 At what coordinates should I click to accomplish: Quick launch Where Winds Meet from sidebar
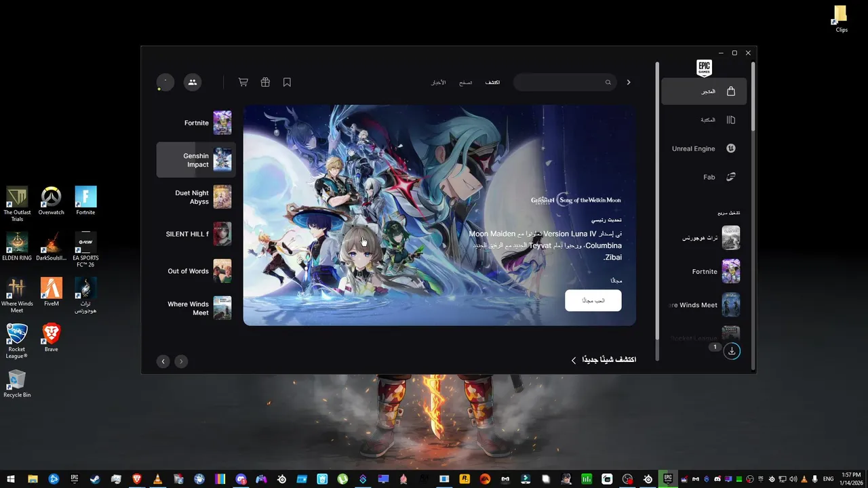(x=704, y=305)
